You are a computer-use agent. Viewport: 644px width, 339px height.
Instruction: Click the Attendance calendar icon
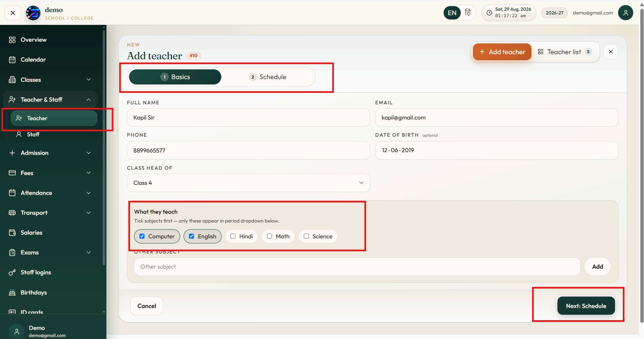coord(12,193)
